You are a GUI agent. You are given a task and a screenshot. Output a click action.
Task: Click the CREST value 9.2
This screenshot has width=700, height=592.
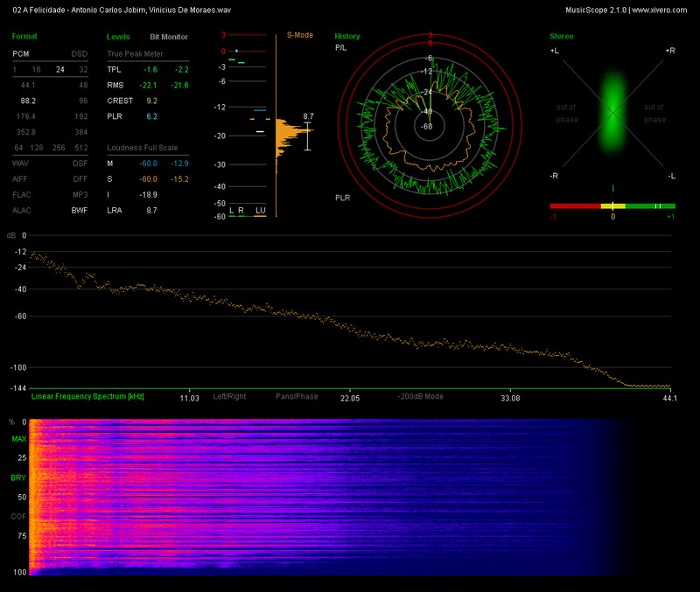pyautogui.click(x=151, y=101)
